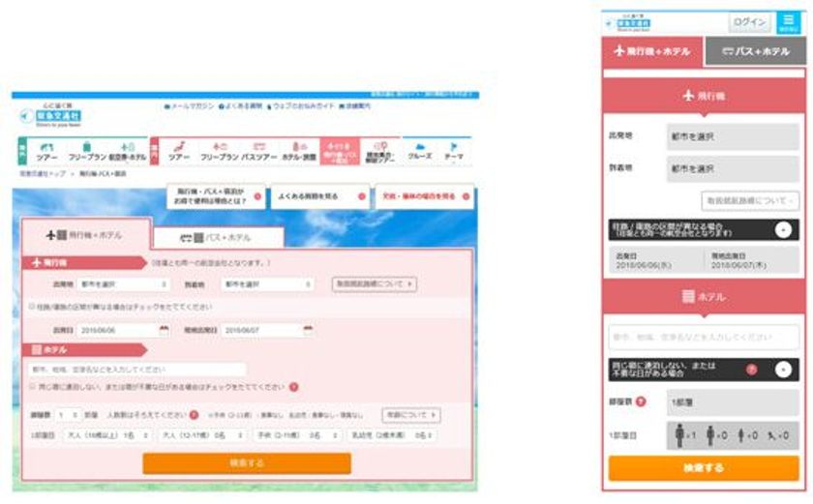Switch to desktop バス+ホテル tab

[219, 238]
